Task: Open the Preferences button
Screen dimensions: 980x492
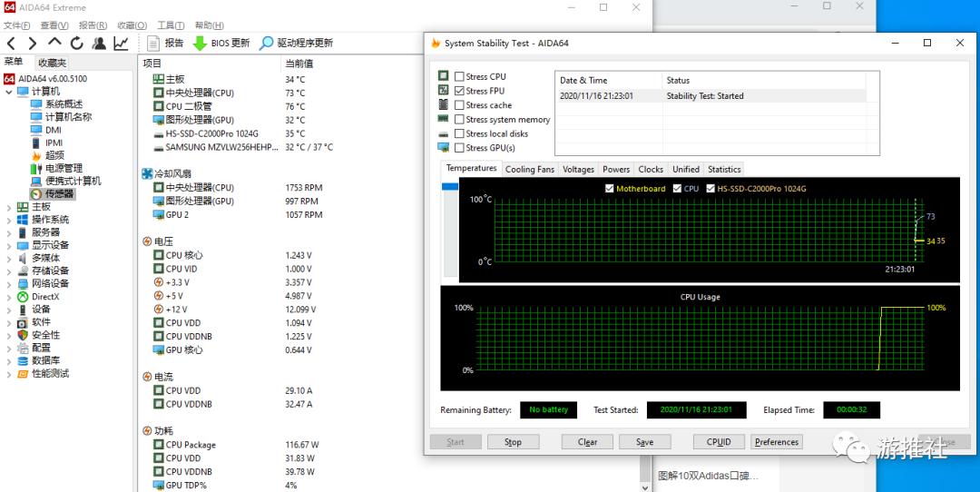Action: (777, 442)
